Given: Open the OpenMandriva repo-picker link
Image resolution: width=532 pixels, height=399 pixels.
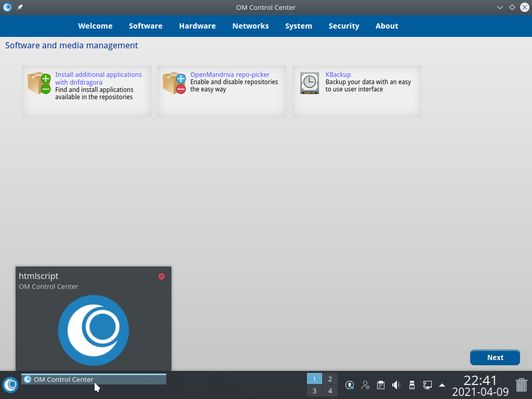Looking at the screenshot, I should [x=230, y=75].
